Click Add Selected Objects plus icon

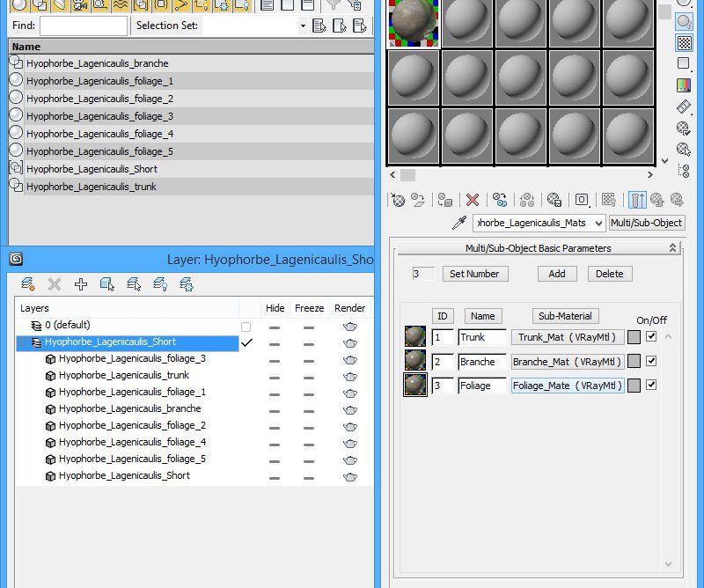click(81, 283)
